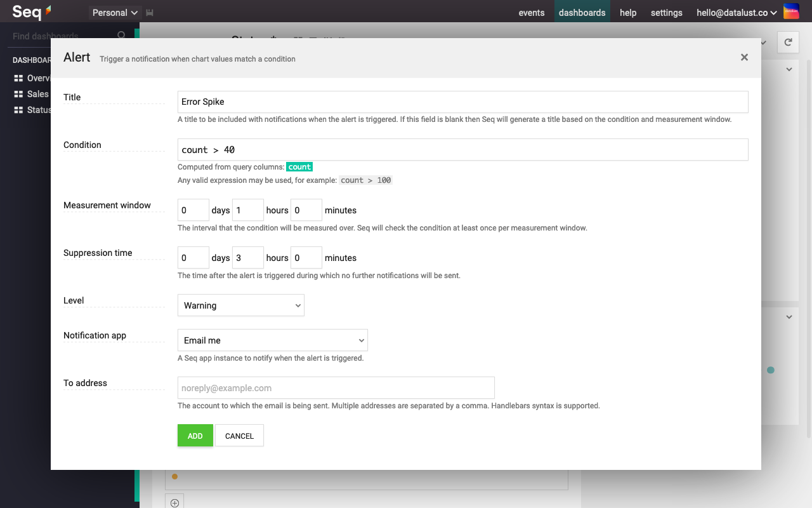Click the datalust user avatar

[x=791, y=11]
